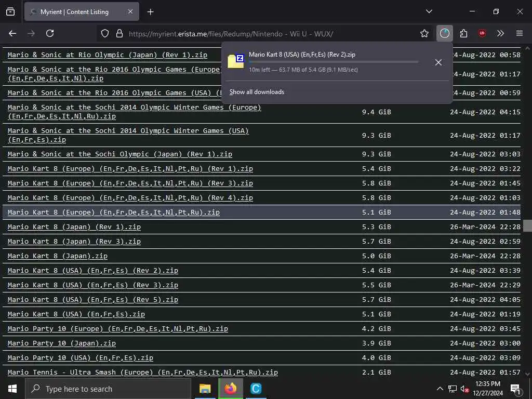
Task: Download Mario Party 10 (Japan).zip
Action: (x=61, y=344)
